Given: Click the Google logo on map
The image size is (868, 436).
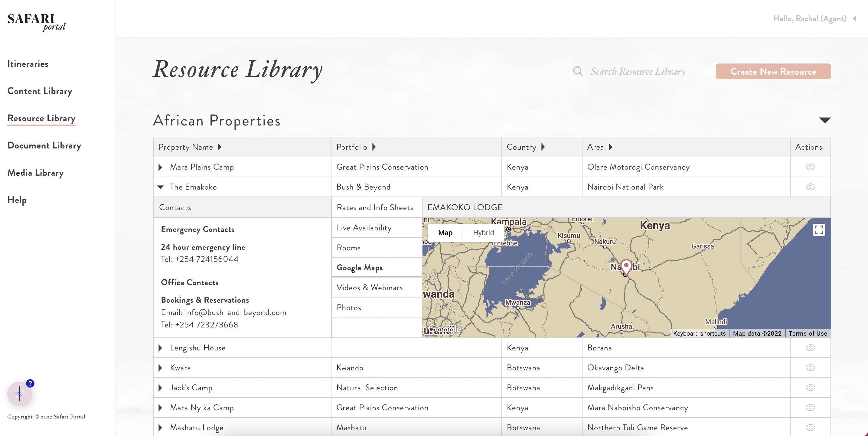Looking at the screenshot, I should [445, 329].
